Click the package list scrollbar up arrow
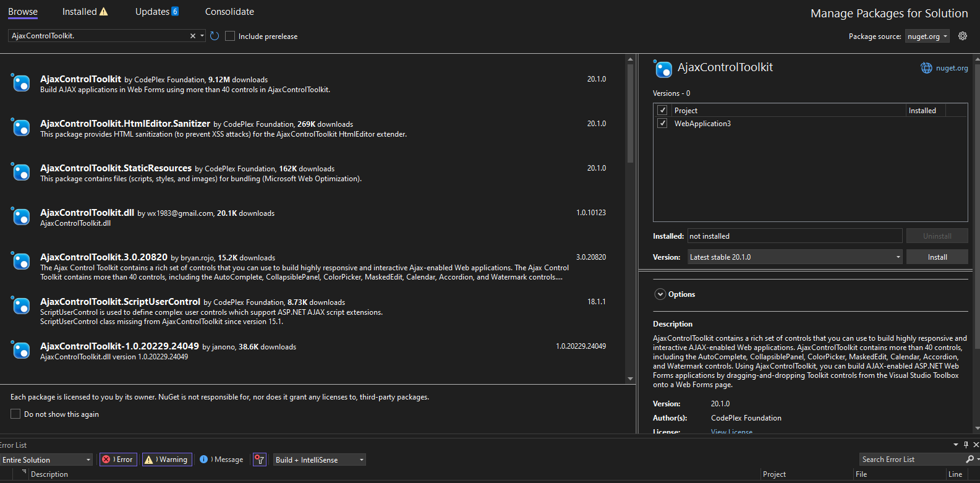This screenshot has width=980, height=483. tap(630, 59)
